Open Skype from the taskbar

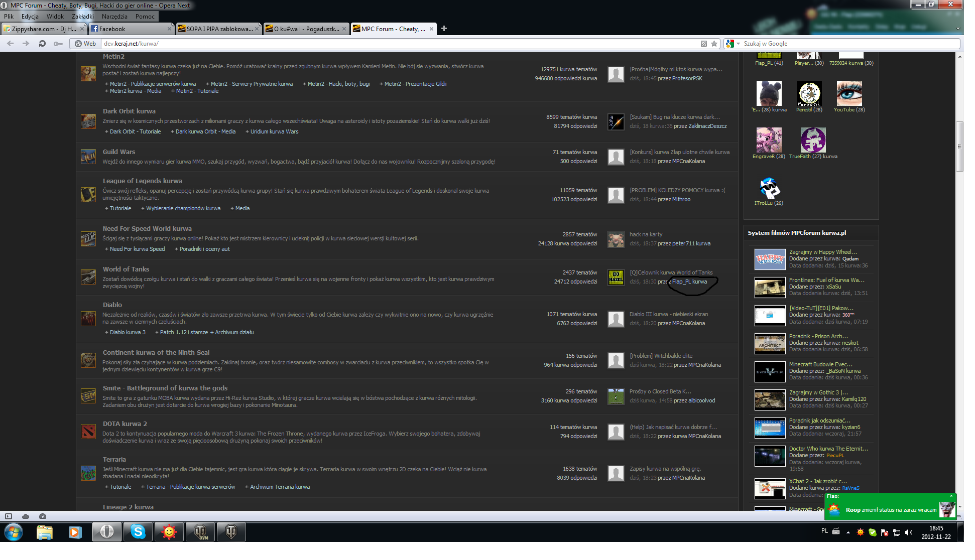(x=138, y=531)
